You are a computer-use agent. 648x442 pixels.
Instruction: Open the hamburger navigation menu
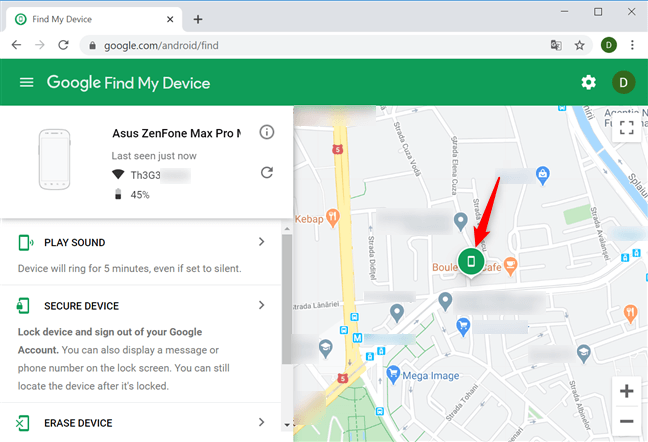pos(26,83)
